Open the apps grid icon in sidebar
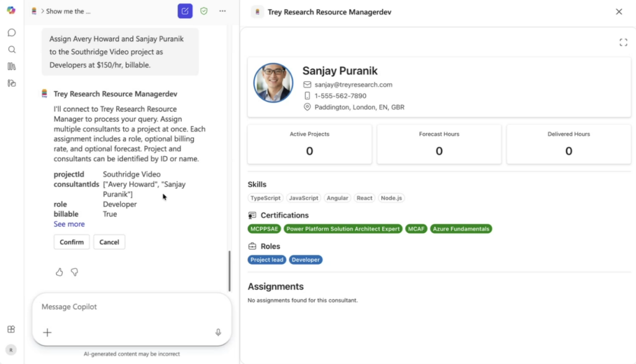 pos(11,329)
